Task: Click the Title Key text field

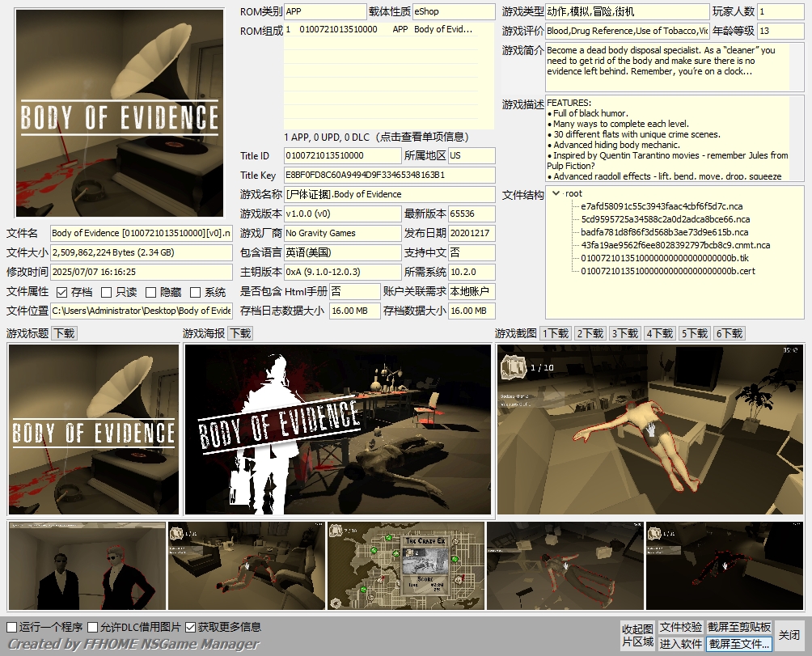Action: (388, 175)
